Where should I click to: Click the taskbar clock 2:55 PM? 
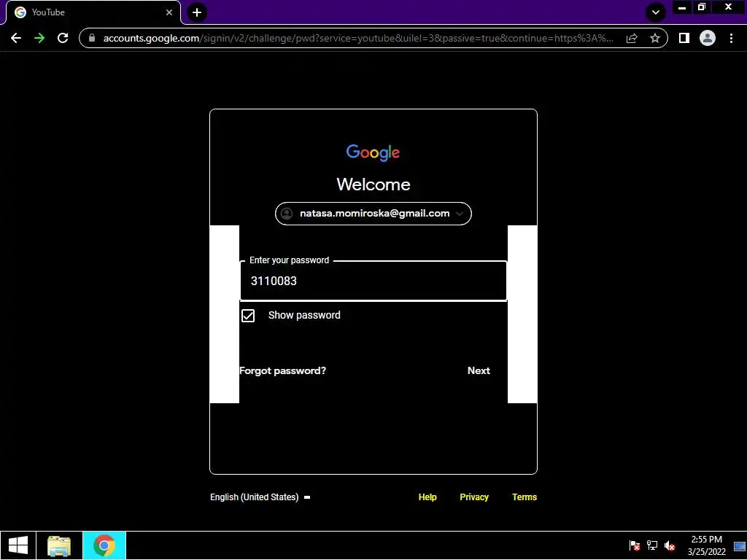[x=706, y=545]
